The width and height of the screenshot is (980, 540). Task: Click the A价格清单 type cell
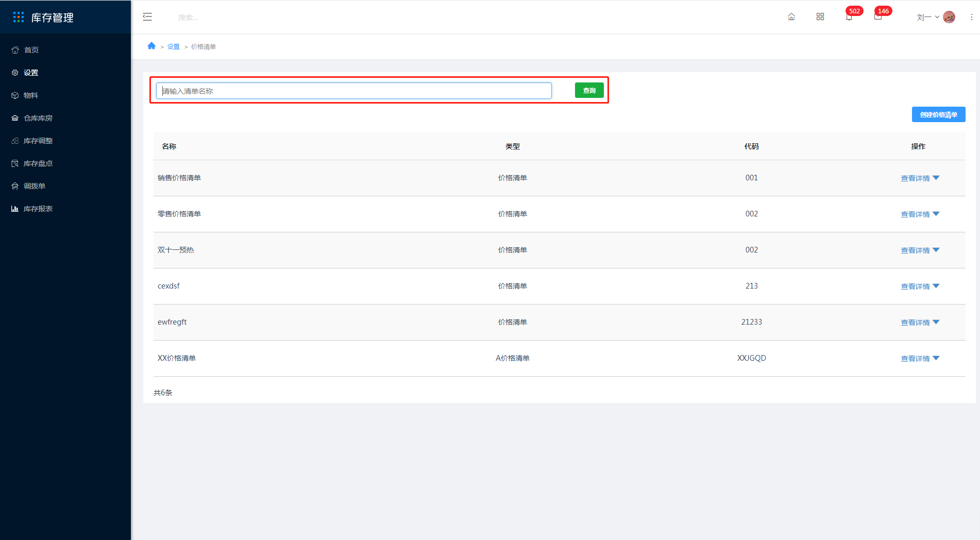[513, 358]
